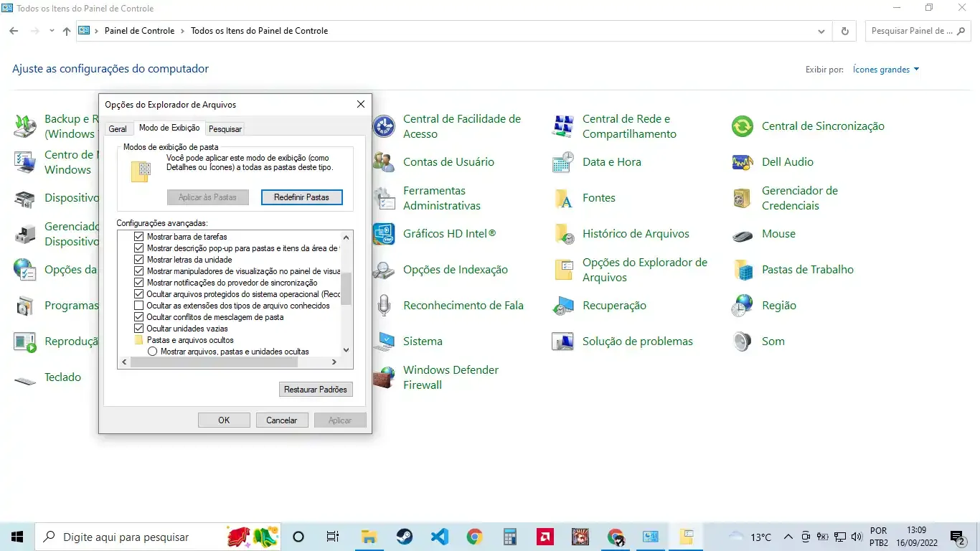Screen dimensions: 980x551
Task: Open the Ícones grandes view dropdown
Action: click(886, 70)
